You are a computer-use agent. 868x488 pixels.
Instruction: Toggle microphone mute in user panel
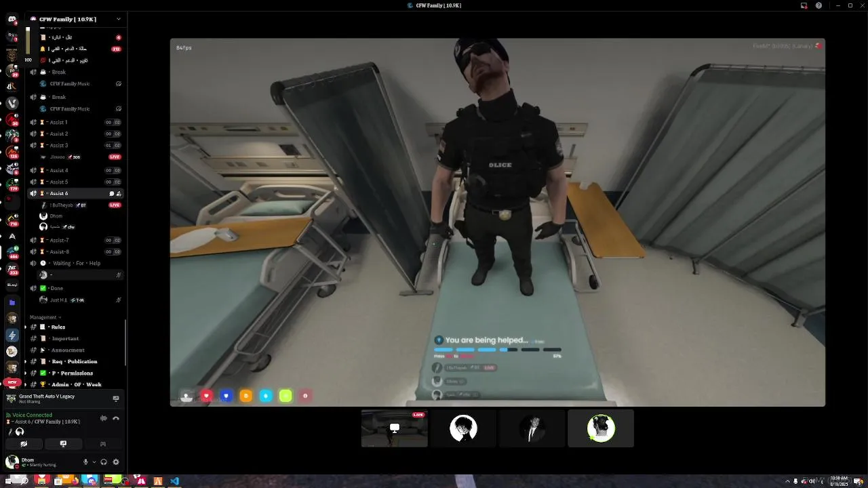coord(85,462)
